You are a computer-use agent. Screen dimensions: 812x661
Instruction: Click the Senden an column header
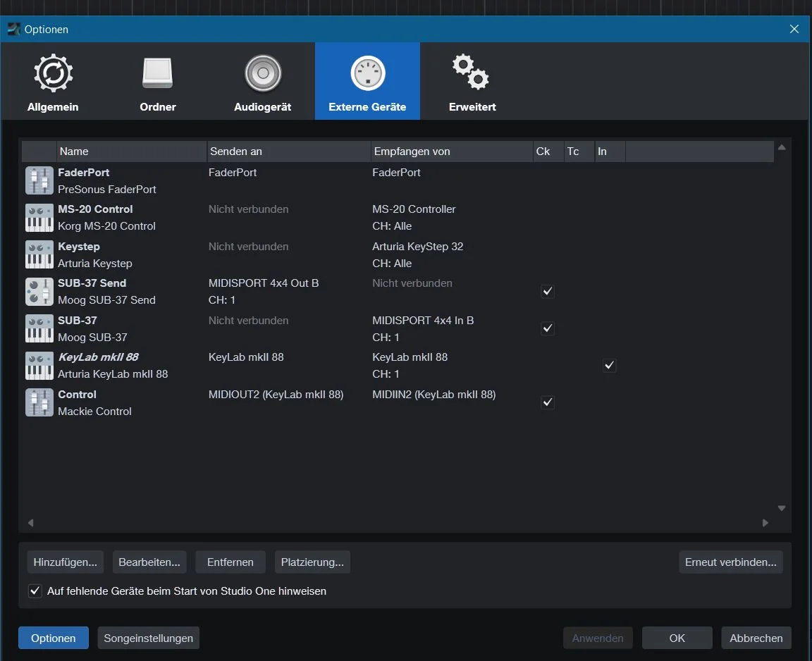pos(289,151)
